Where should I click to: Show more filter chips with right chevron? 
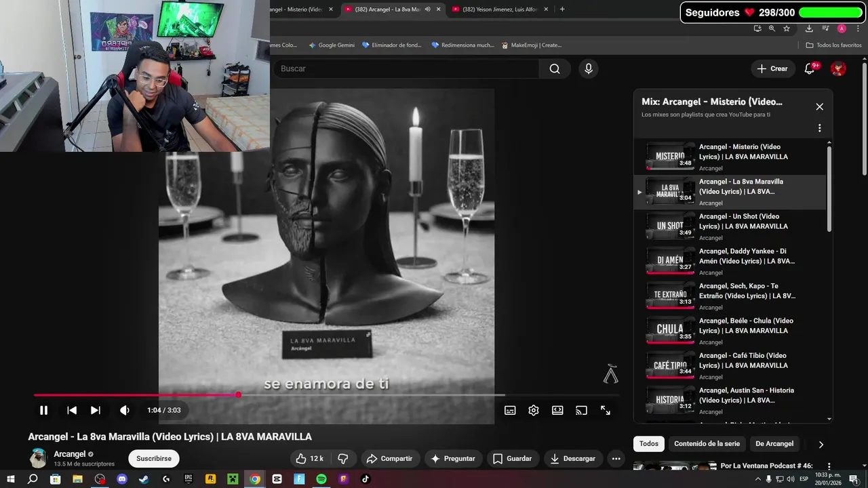click(x=821, y=445)
